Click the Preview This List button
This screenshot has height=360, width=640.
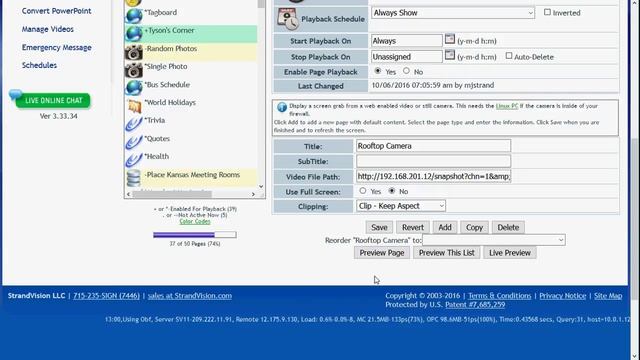coord(447,253)
